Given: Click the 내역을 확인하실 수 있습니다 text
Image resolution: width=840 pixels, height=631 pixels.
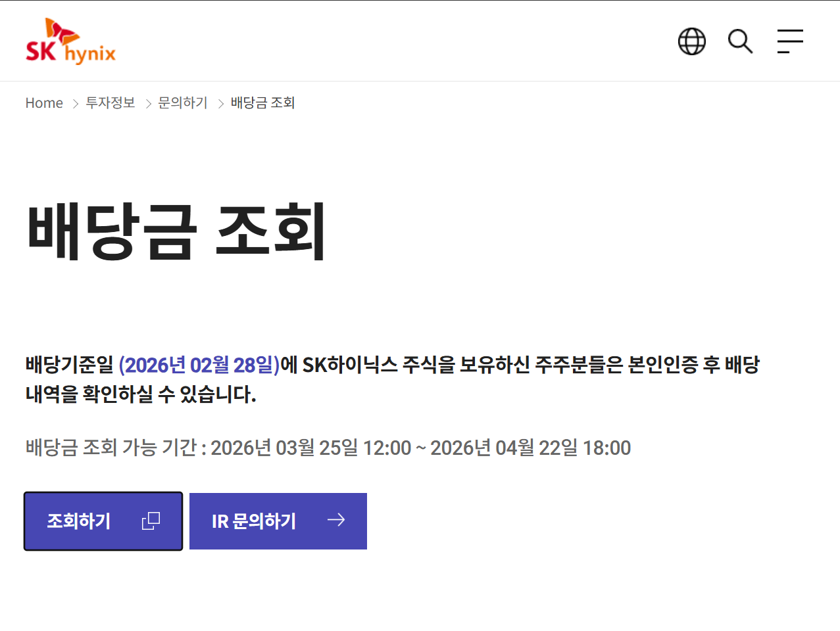Looking at the screenshot, I should click(141, 394).
